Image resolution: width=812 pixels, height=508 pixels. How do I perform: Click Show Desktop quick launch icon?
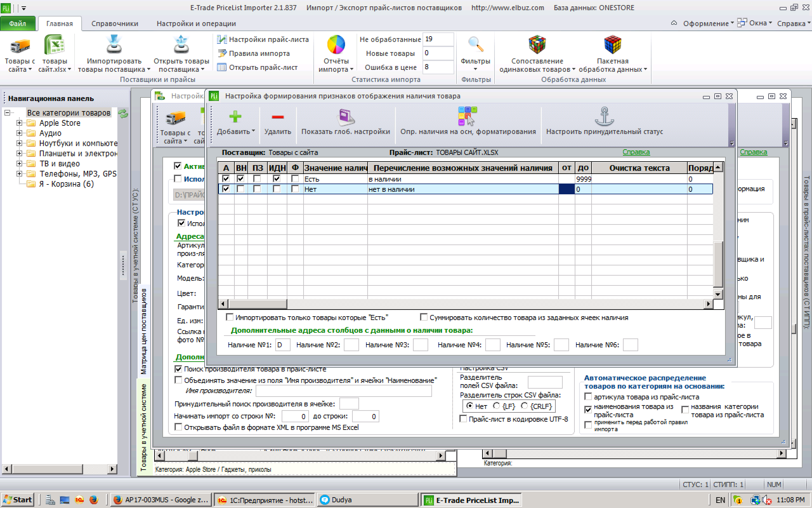click(x=64, y=500)
